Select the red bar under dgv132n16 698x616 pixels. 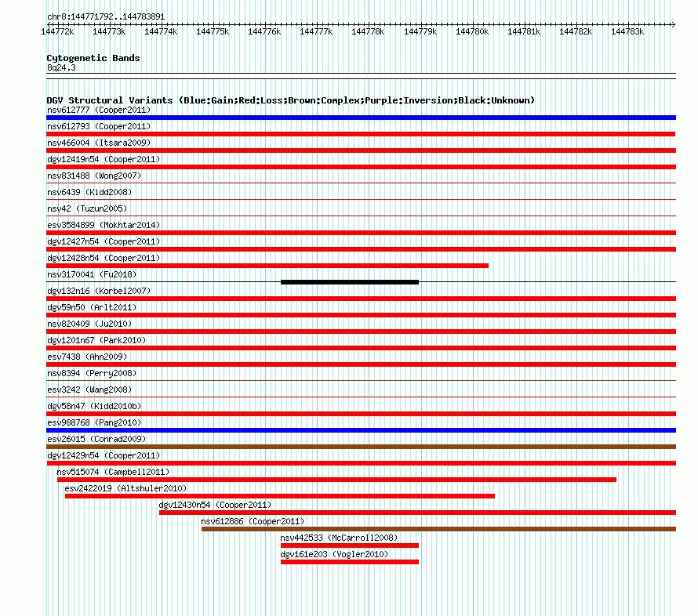click(361, 299)
